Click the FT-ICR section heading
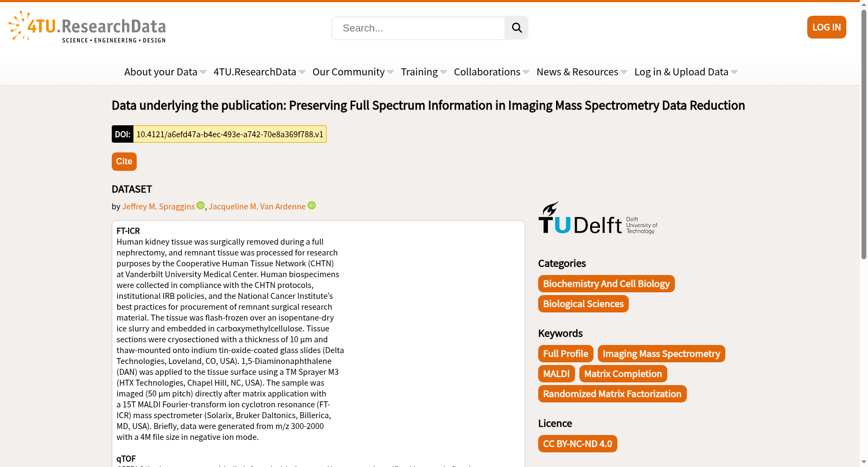 (128, 231)
